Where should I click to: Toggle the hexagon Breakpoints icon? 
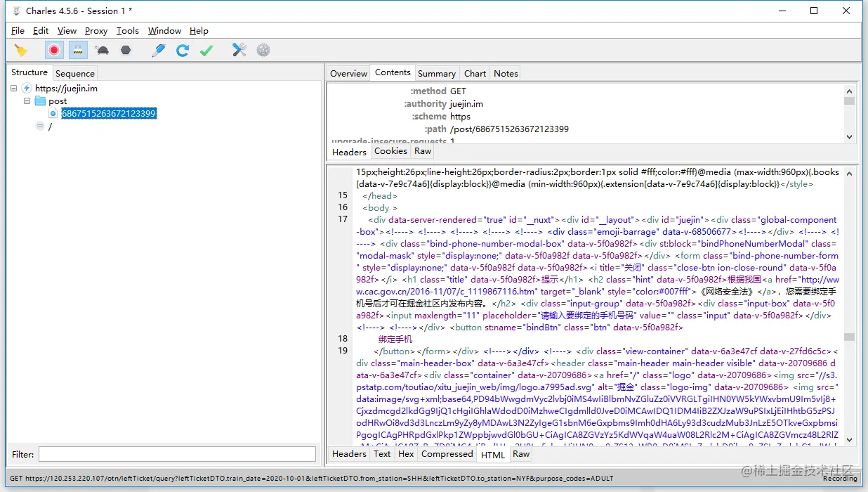(x=126, y=50)
